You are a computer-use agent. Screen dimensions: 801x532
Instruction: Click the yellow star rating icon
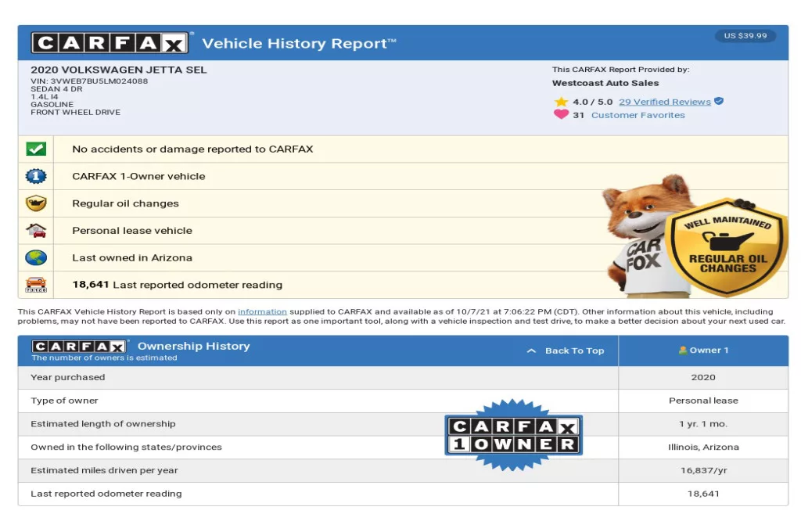click(x=561, y=102)
